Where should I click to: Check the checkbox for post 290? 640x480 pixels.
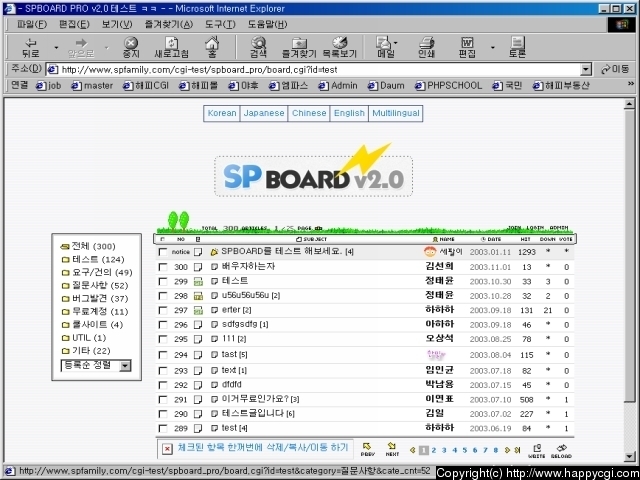pyautogui.click(x=163, y=414)
